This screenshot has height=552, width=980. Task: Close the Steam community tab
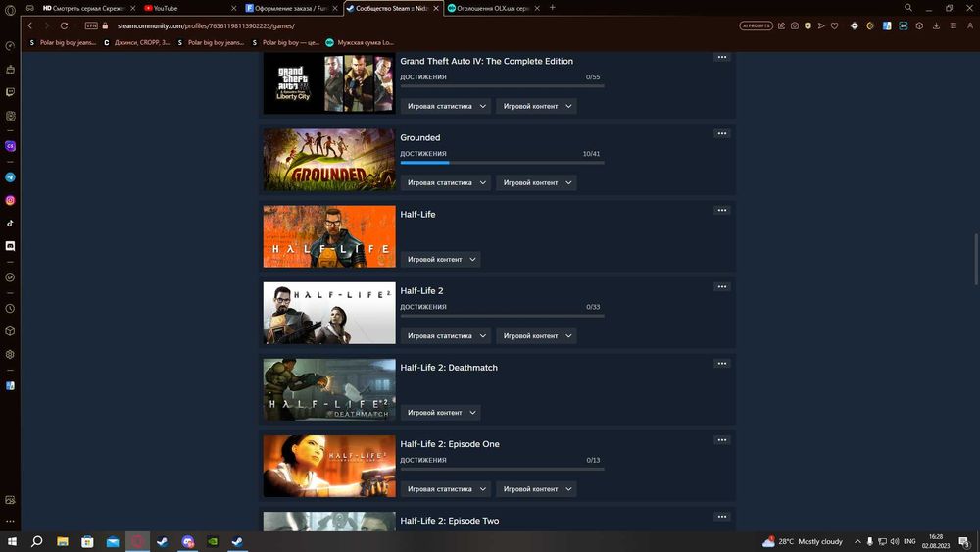tap(436, 8)
